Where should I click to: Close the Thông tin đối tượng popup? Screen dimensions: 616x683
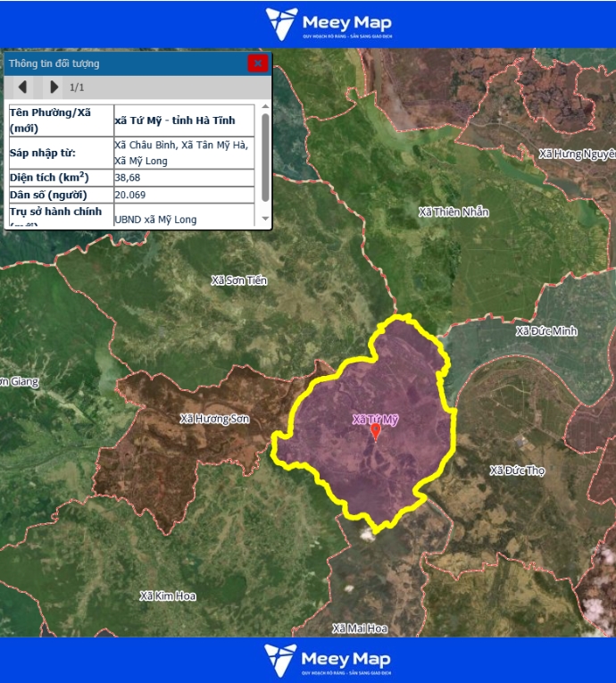(257, 62)
